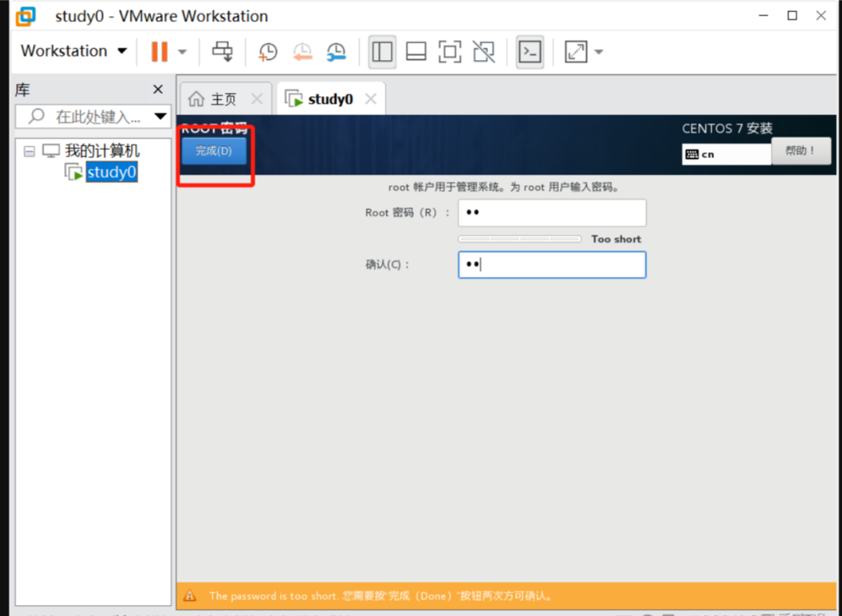The width and height of the screenshot is (842, 616).
Task: Focus the Root 密码 field
Action: pyautogui.click(x=552, y=213)
